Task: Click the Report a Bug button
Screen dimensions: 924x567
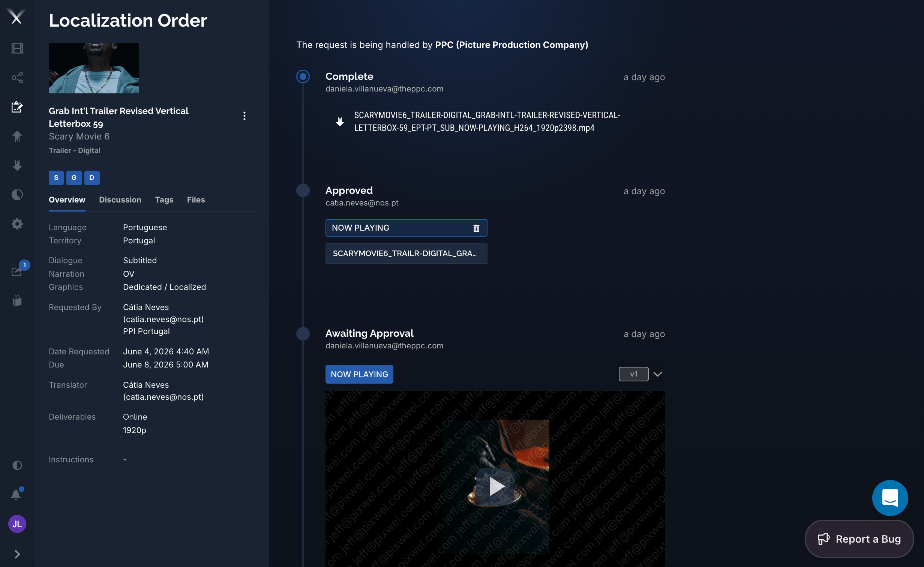Action: point(859,539)
